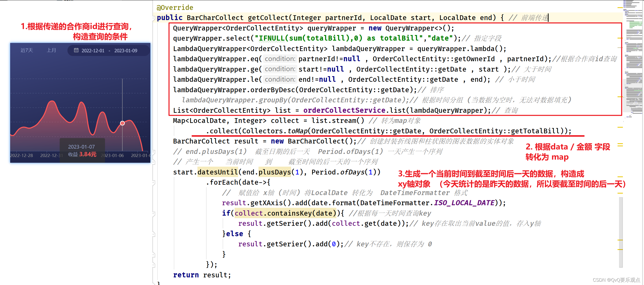The image size is (644, 285).
Task: Click the calendar icon in the date range picker
Action: [76, 50]
